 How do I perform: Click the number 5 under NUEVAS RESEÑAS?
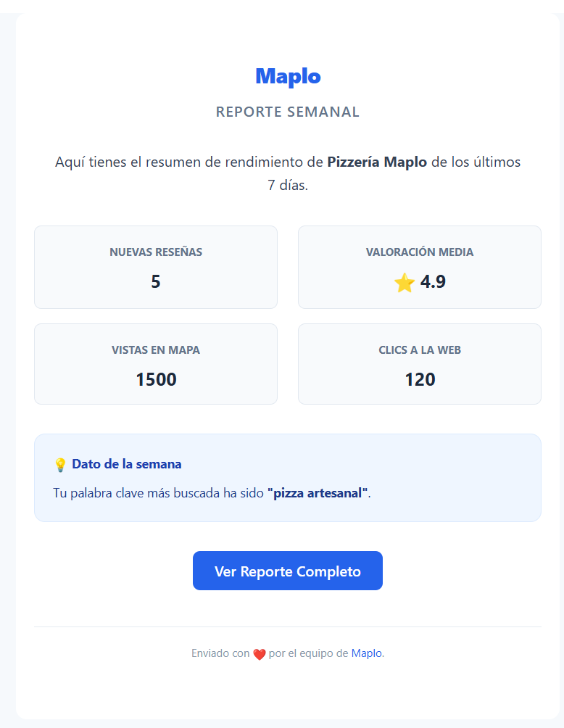tap(155, 281)
